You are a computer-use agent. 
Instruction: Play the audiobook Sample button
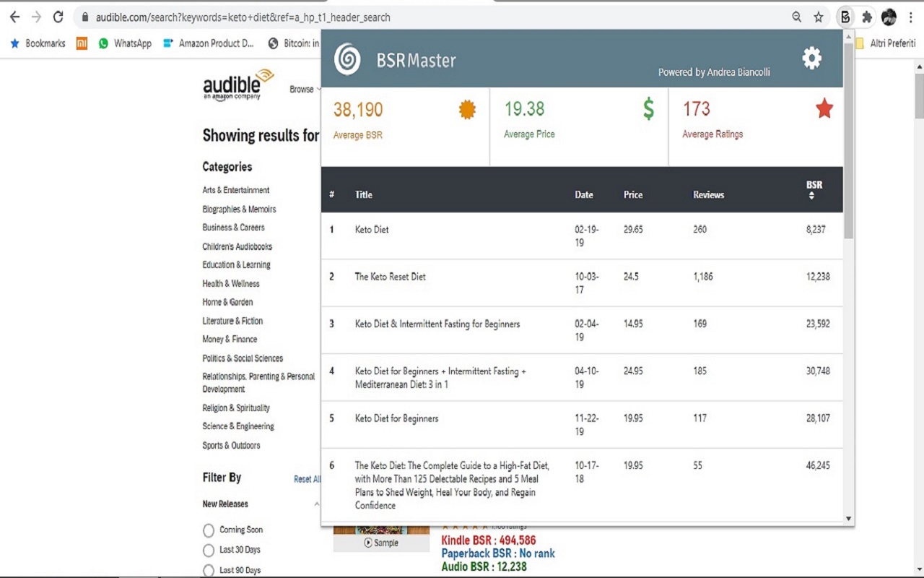tap(381, 543)
